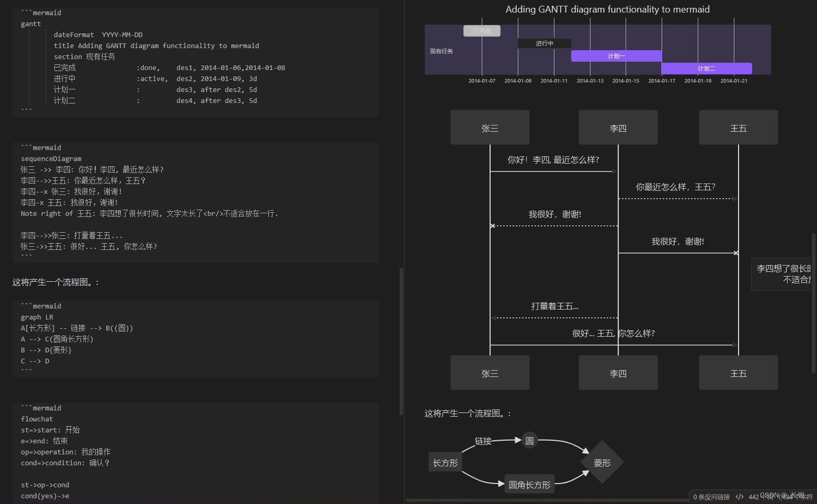Click the 2014-01-13 Gantt axis date

tap(590, 81)
